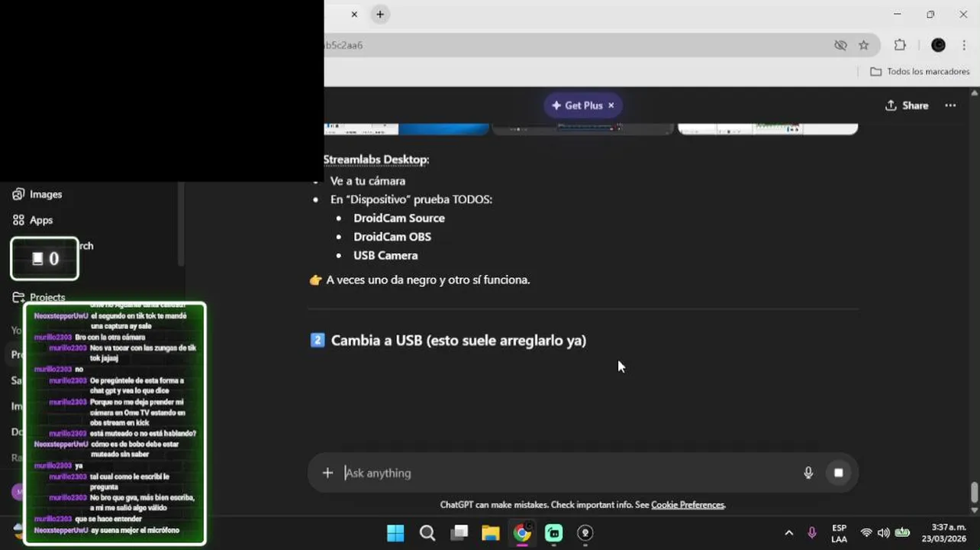Open a new browser tab
The width and height of the screenshot is (980, 550).
click(380, 15)
